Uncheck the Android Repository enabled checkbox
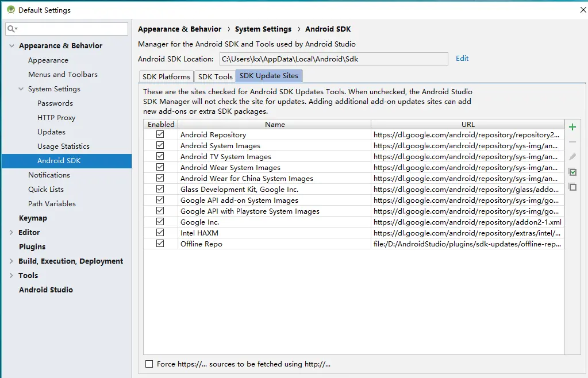The image size is (588, 378). click(160, 134)
